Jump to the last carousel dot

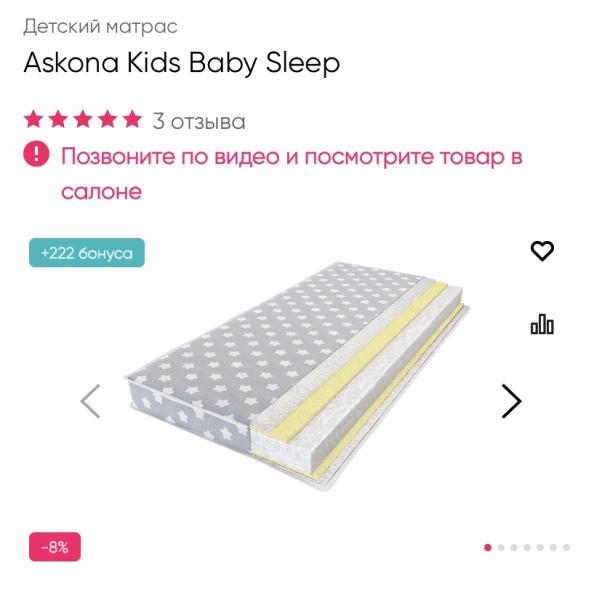click(566, 547)
